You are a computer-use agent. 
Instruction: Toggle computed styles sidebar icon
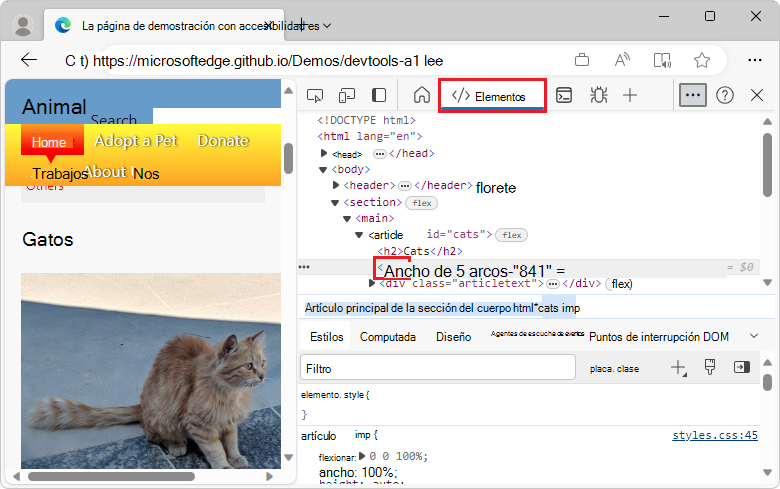pyautogui.click(x=742, y=367)
